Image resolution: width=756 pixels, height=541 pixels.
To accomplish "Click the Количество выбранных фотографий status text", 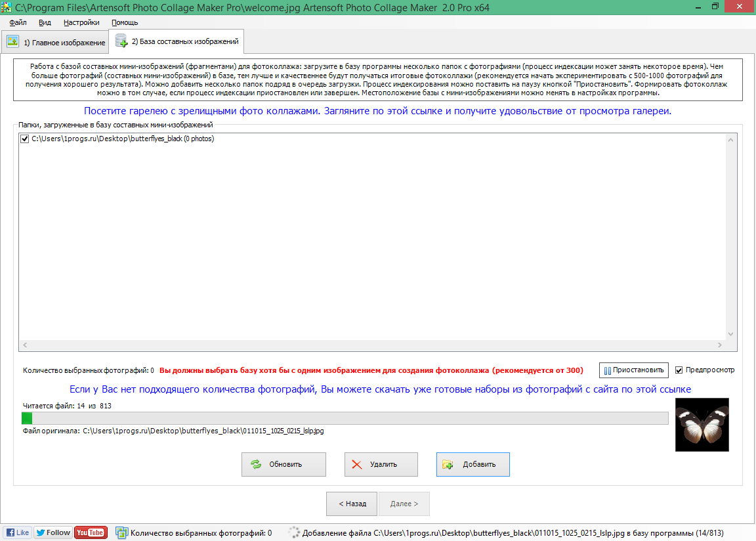I will click(201, 533).
